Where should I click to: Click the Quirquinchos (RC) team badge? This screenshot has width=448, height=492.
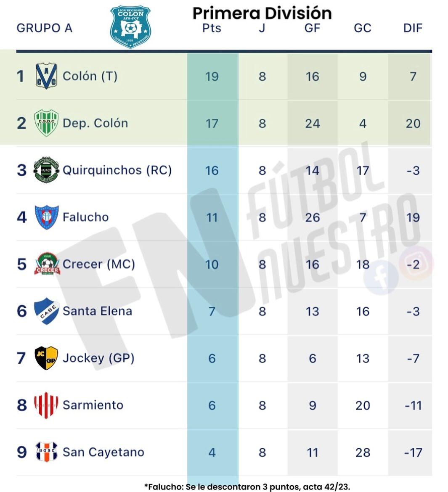tap(46, 170)
